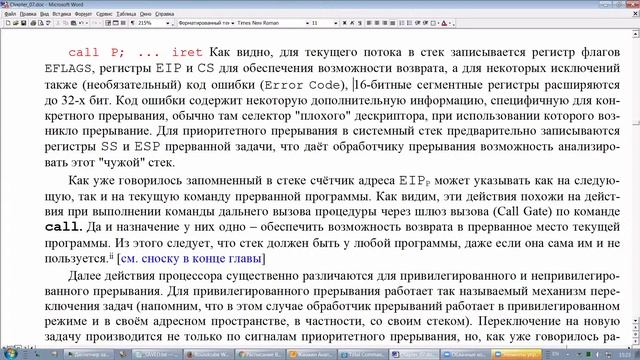Viewport: 640px width, 360px height.
Task: Open the Файл menu
Action: point(10,14)
